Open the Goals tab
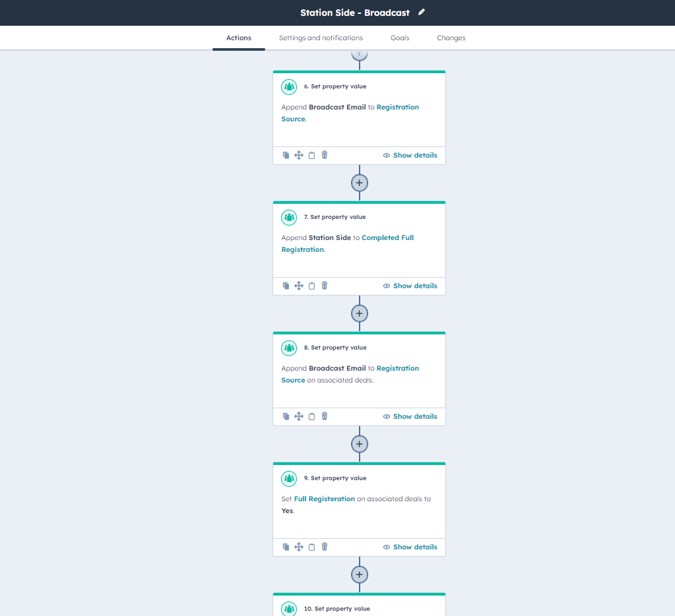 (400, 38)
